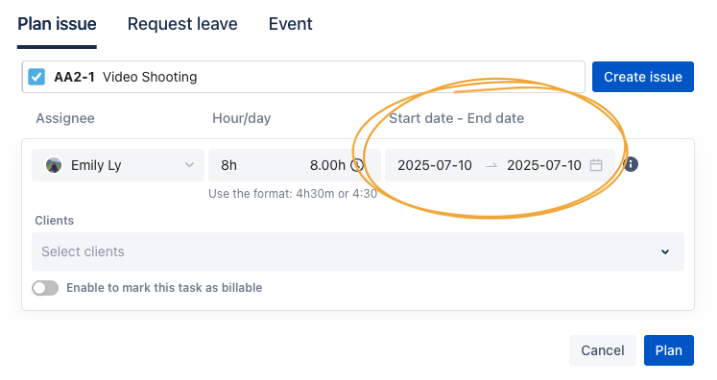The width and height of the screenshot is (717, 380).
Task: Open the calendar icon in date range
Action: [596, 165]
